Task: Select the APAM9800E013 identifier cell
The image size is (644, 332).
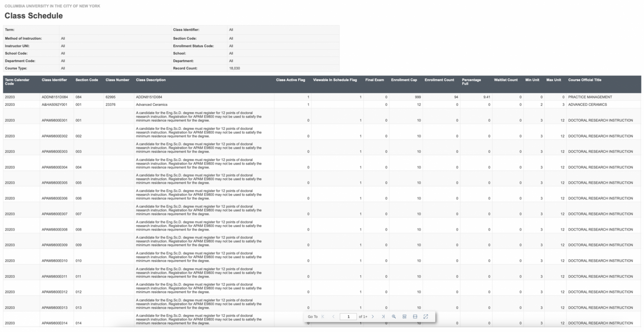Action: click(x=54, y=308)
